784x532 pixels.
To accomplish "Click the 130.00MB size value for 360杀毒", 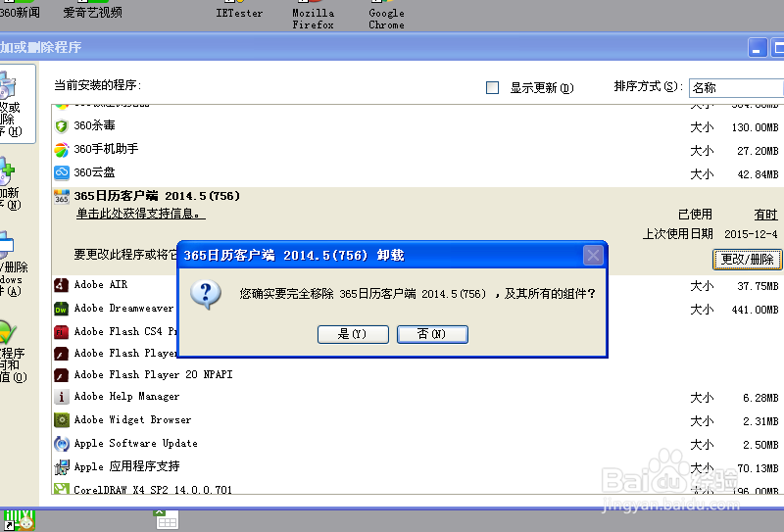I will click(755, 127).
